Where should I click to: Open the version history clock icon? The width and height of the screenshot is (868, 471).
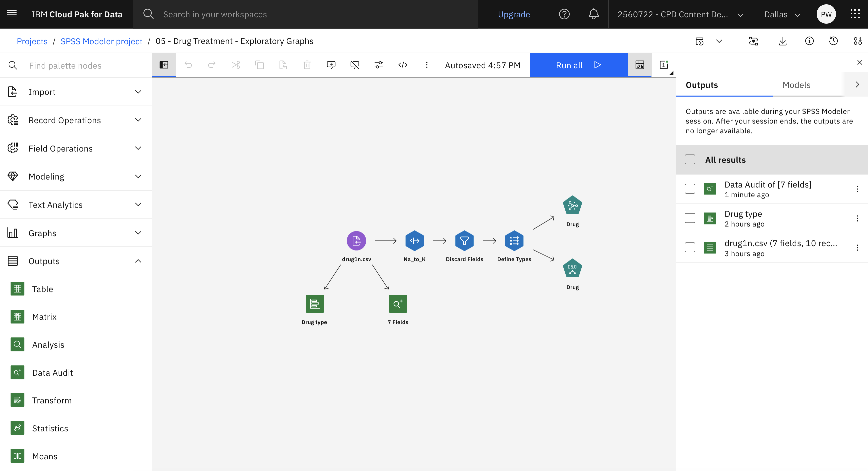833,41
